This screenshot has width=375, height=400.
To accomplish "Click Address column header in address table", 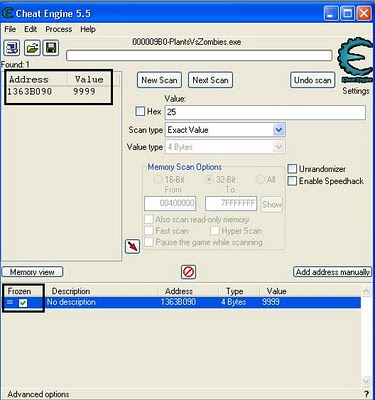I will click(x=179, y=291).
